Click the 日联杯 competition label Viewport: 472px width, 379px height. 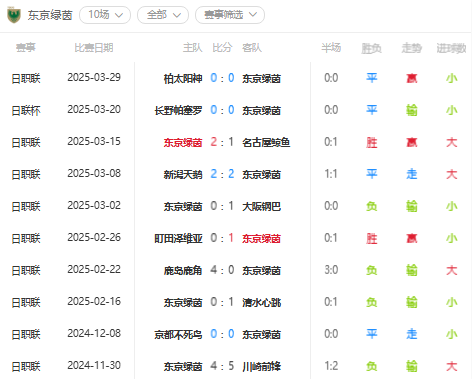(26, 110)
